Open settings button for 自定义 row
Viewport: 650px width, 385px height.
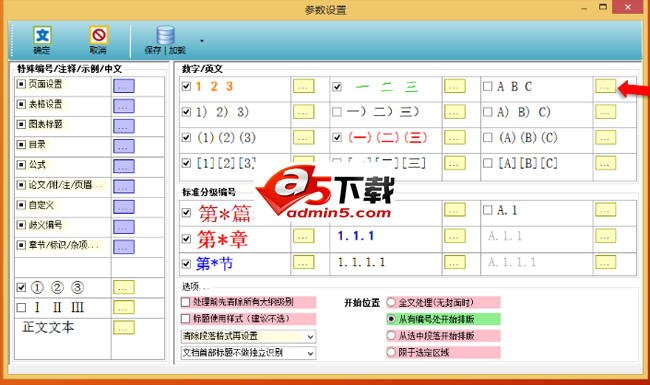point(124,207)
